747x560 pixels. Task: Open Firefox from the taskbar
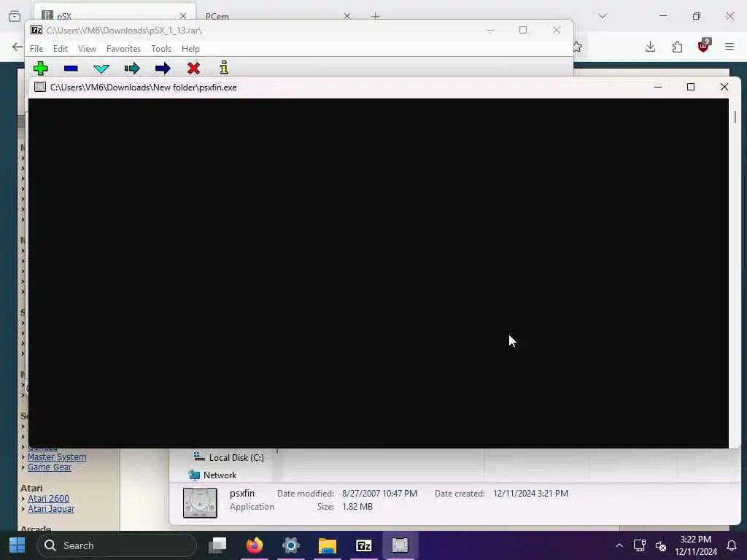click(x=255, y=545)
